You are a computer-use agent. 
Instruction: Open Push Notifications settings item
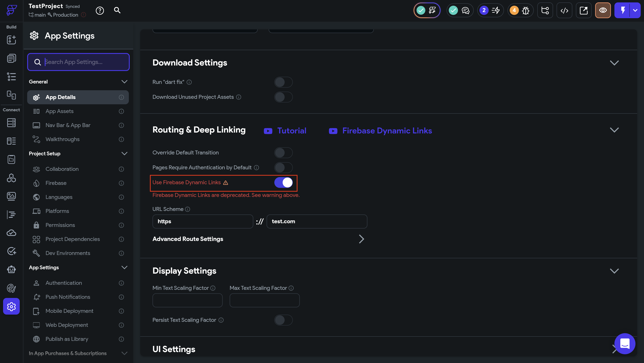[x=68, y=297]
